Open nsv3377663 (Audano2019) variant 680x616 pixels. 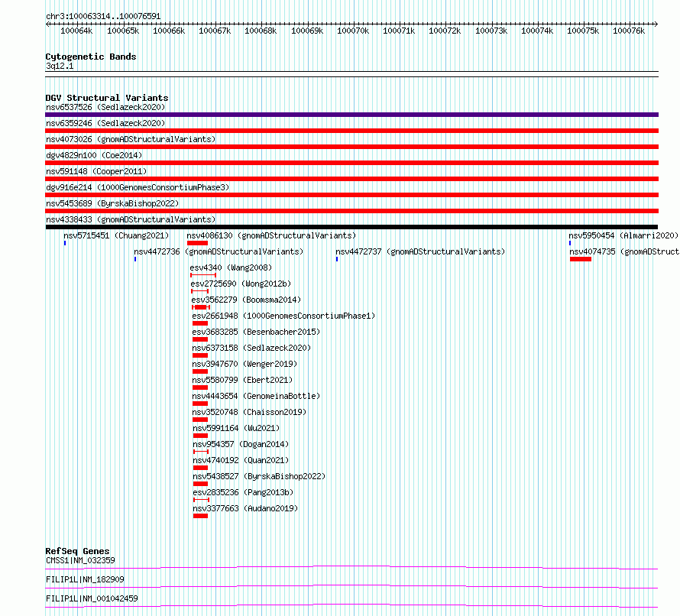pos(245,508)
